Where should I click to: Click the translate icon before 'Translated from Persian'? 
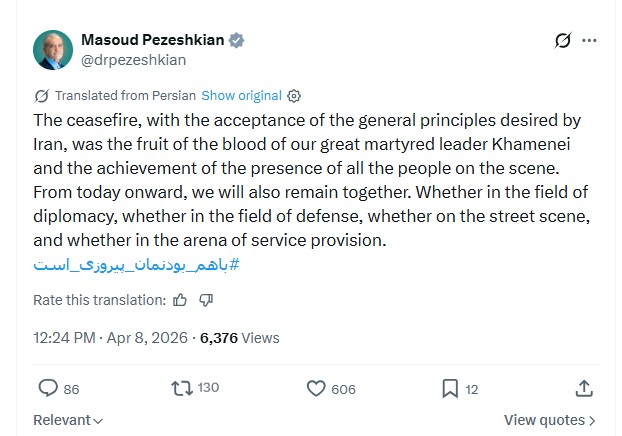[41, 96]
